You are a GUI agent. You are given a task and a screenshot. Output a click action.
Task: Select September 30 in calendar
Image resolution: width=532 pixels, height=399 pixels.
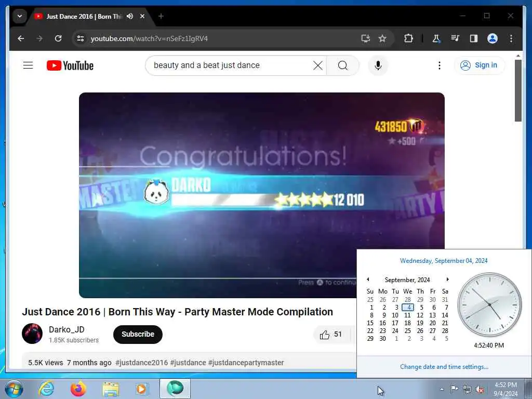[x=383, y=339]
